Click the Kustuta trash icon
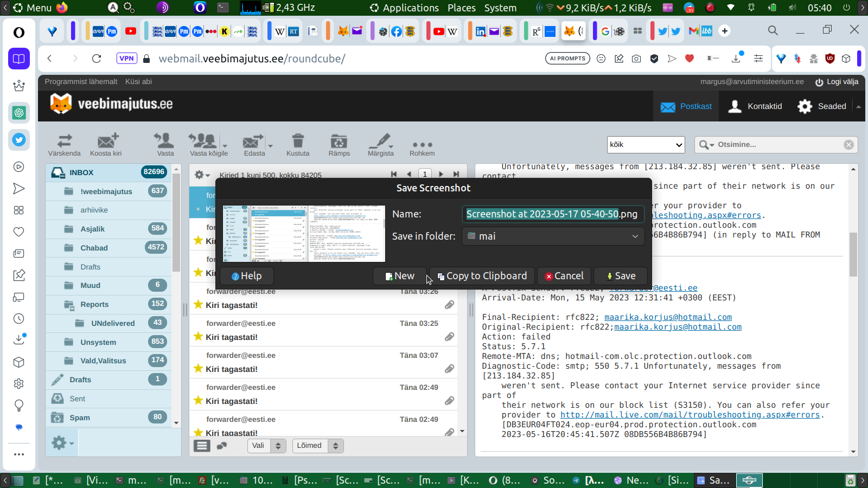This screenshot has height=488, width=868. 298,142
